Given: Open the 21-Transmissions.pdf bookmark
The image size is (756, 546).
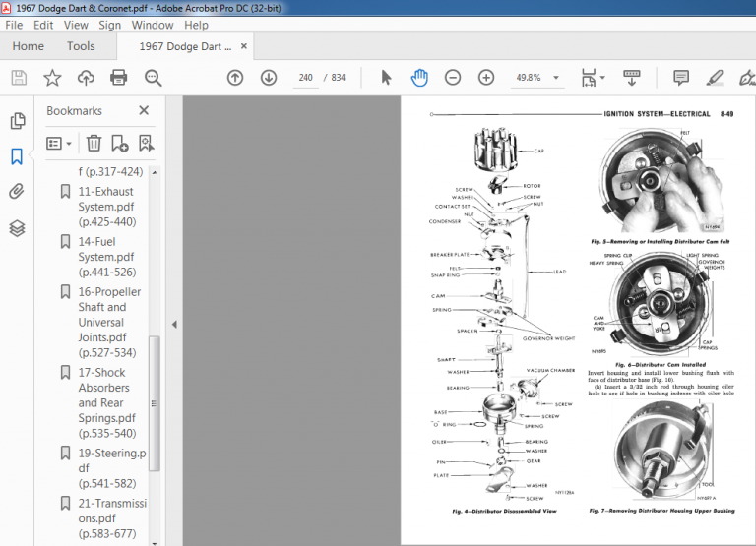Looking at the screenshot, I should point(112,518).
